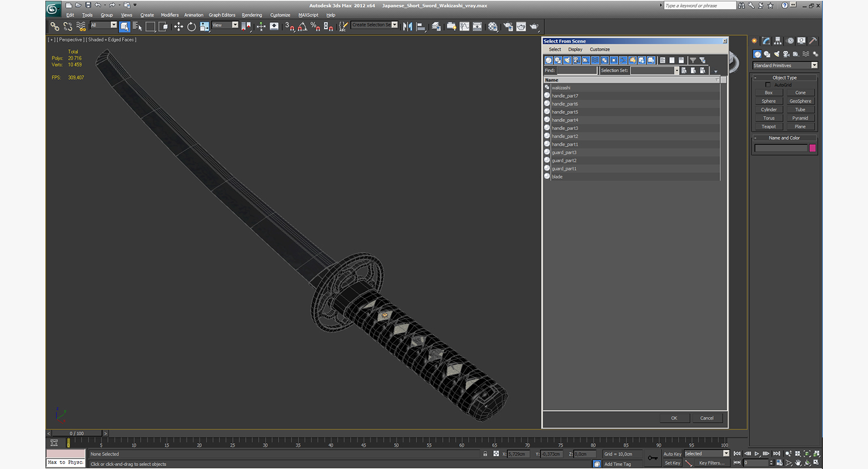
Task: Toggle Display Bone Objects filter in dialog
Action: [623, 60]
